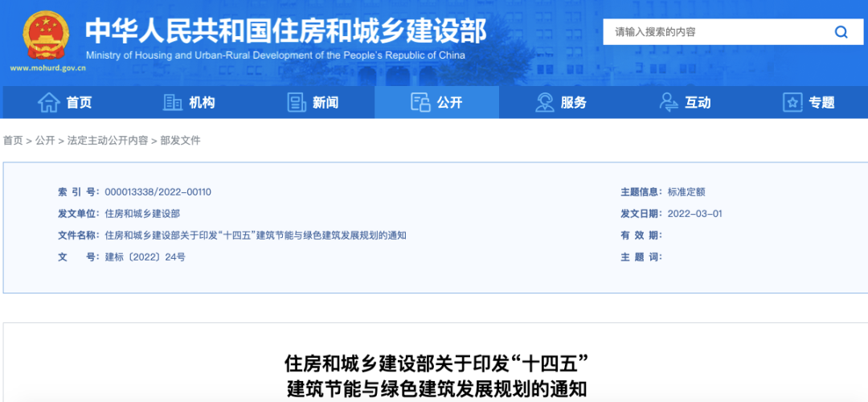868x402 pixels.
Task: Open the 服务 navigation menu
Action: 573,102
